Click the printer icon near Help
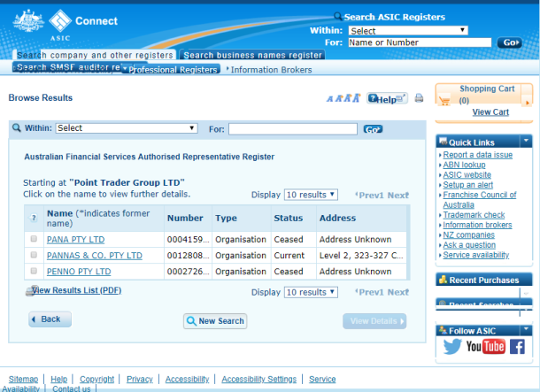Image resolution: width=540 pixels, height=392 pixels. [419, 98]
